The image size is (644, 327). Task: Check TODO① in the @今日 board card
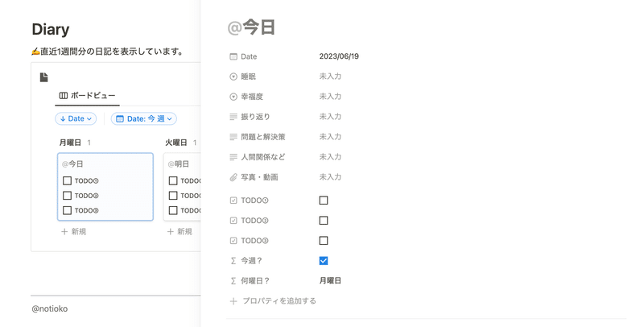click(68, 180)
